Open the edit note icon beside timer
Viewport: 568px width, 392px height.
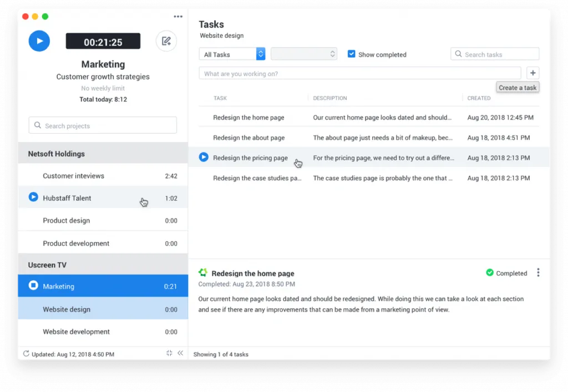[x=166, y=41]
